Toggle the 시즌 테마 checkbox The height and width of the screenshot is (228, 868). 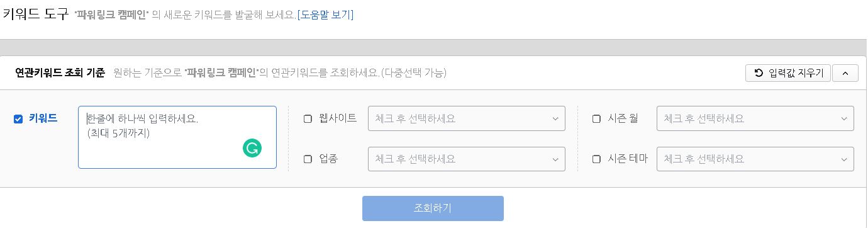[596, 159]
